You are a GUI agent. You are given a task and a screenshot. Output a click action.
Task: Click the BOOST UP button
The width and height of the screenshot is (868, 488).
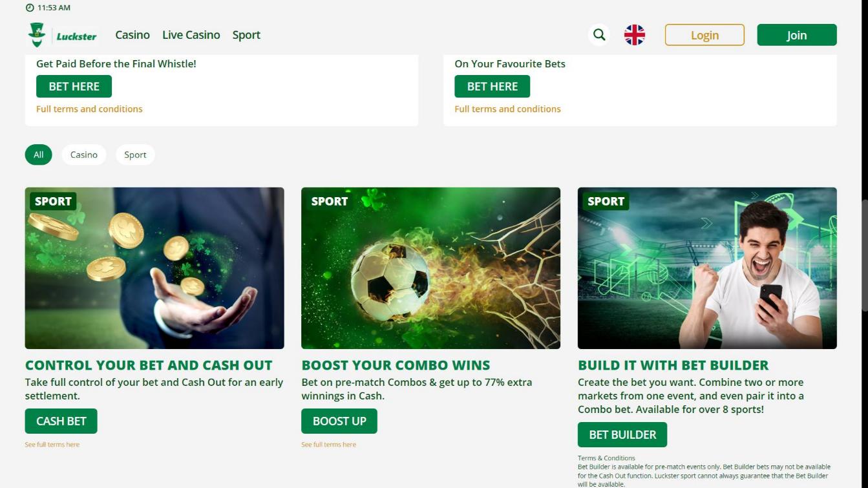(x=339, y=421)
